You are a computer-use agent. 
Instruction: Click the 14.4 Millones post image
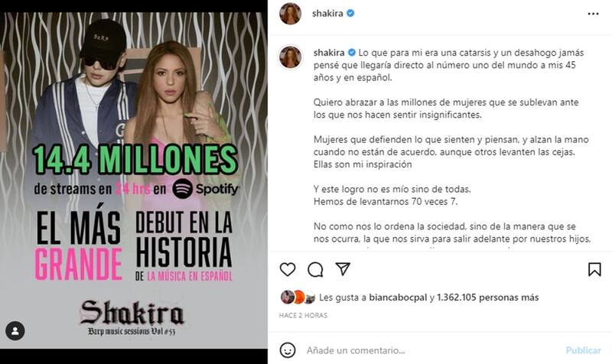pos(134,180)
